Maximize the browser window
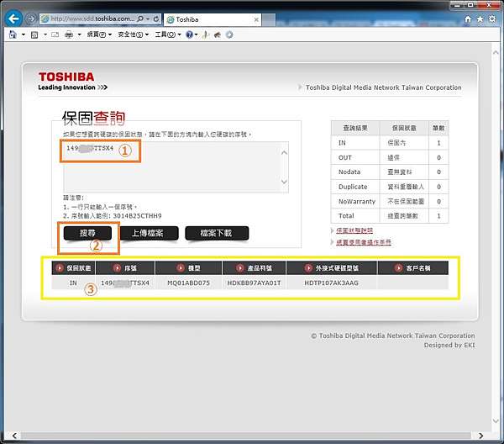The height and width of the screenshot is (444, 504). [x=471, y=5]
